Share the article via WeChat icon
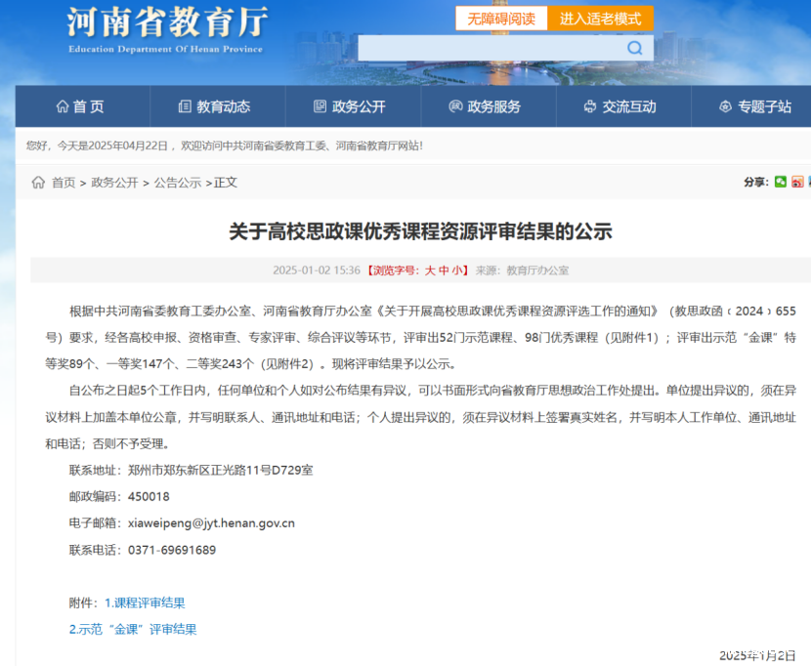 781,182
